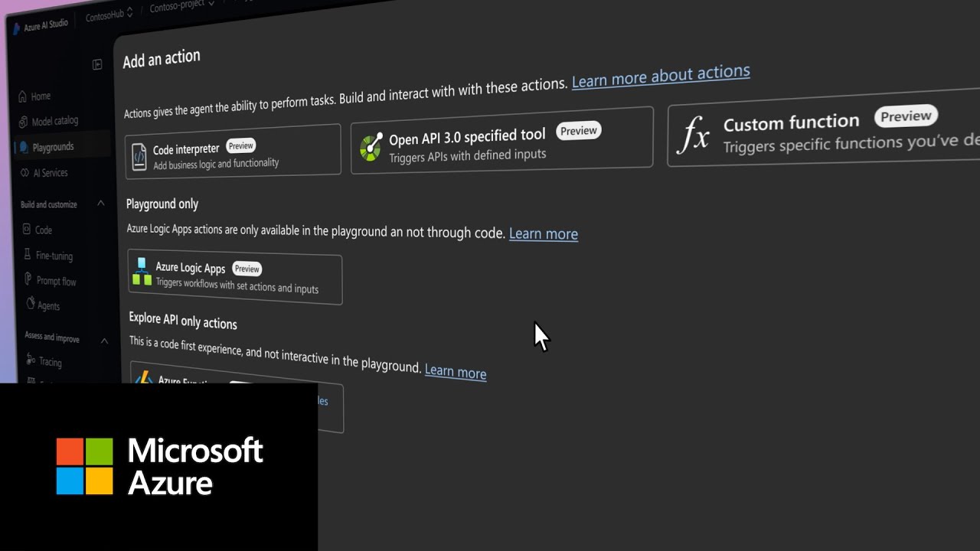Open Learn more link for Logic Apps

[x=544, y=233]
